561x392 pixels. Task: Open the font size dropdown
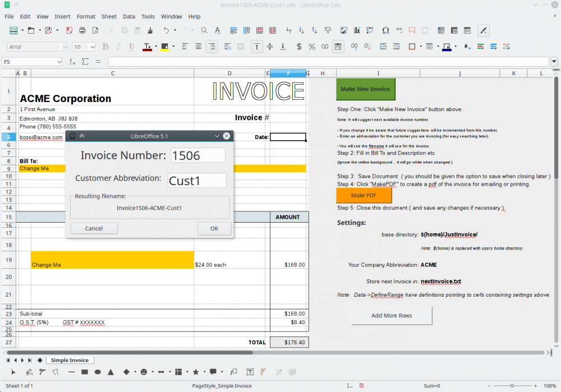pos(93,47)
